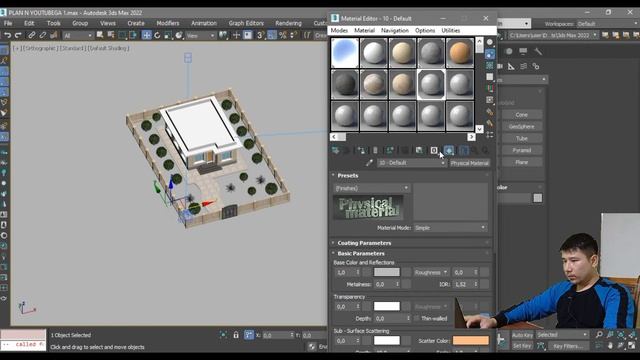This screenshot has width=640, height=360.
Task: Click the Redo arrow in main toolbar
Action: point(18,36)
